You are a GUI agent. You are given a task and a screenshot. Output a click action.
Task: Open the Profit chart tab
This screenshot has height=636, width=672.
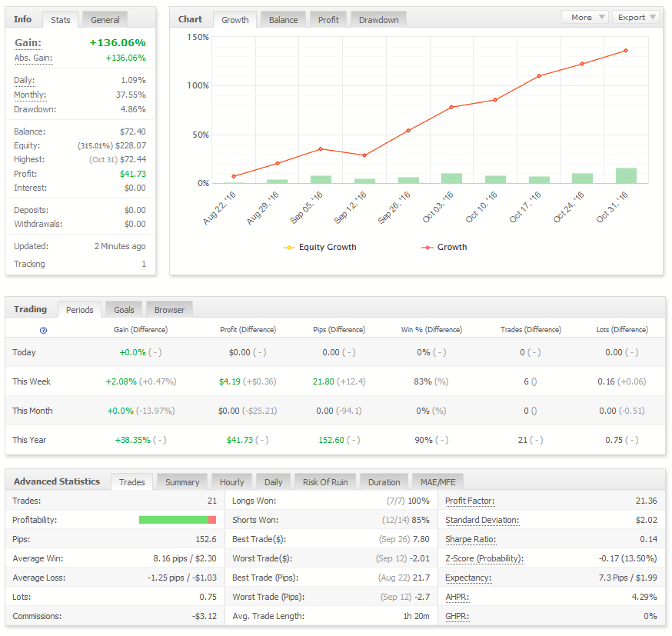coord(328,20)
